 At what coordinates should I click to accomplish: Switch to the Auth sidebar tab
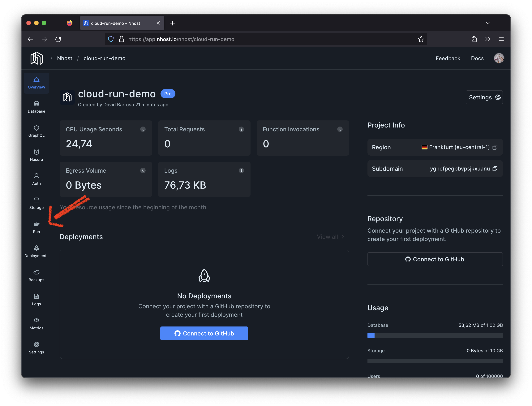(36, 179)
